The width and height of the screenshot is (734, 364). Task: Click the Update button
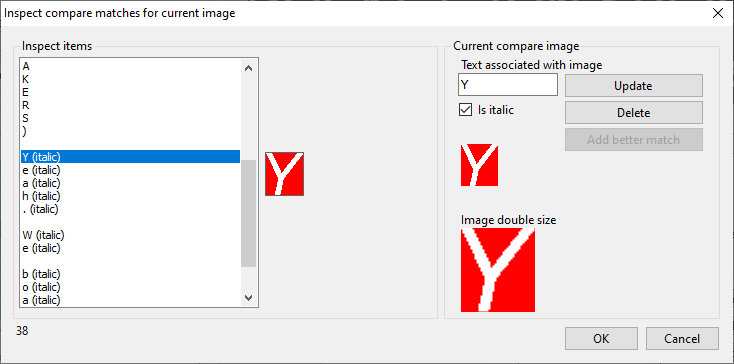pyautogui.click(x=633, y=86)
